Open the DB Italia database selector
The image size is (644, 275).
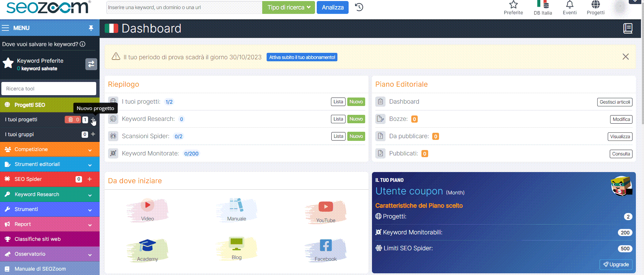point(543,8)
